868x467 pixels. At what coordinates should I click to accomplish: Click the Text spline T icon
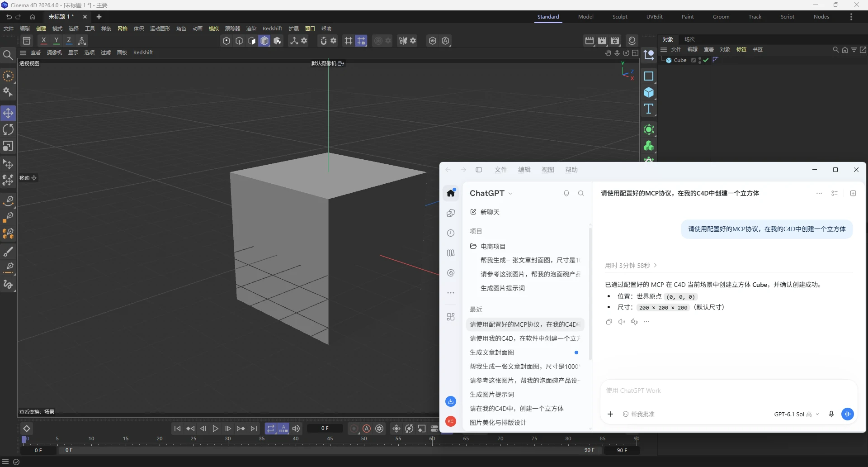pos(649,109)
